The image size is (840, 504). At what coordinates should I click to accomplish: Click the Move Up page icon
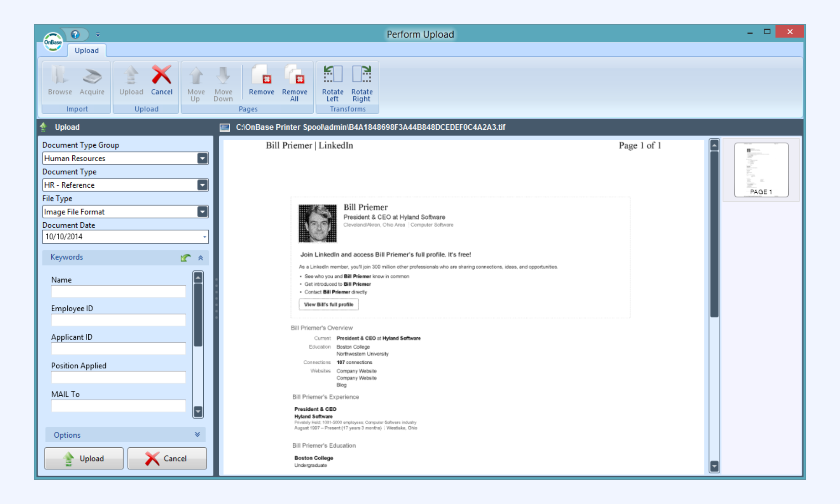(x=196, y=76)
